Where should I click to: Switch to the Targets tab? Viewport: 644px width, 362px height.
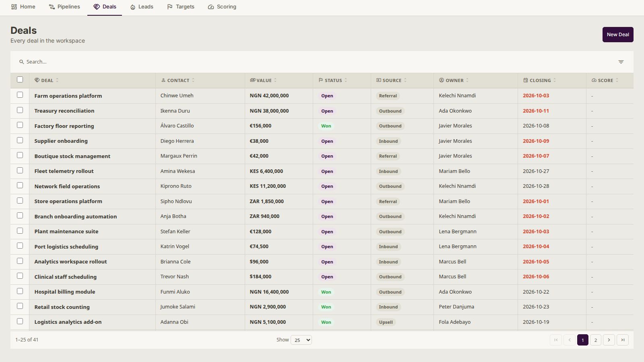pyautogui.click(x=181, y=7)
